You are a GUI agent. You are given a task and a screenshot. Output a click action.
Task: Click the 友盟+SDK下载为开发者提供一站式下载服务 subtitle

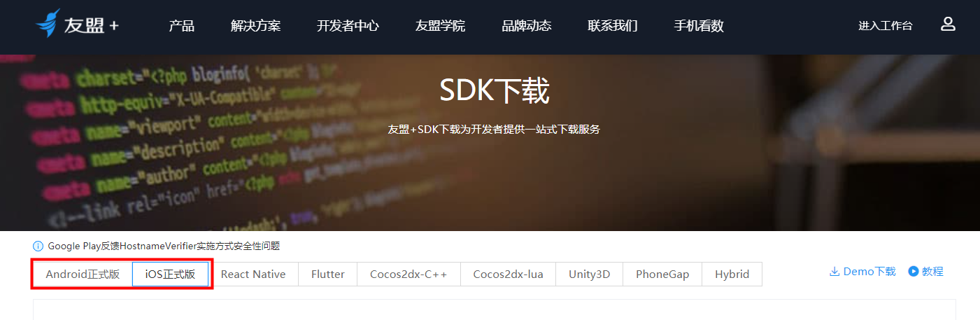click(x=494, y=129)
